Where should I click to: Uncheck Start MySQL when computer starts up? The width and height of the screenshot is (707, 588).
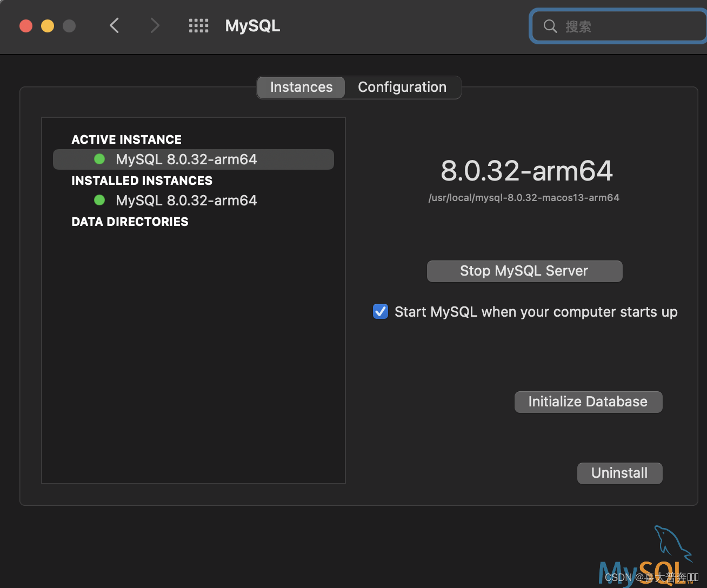click(381, 311)
